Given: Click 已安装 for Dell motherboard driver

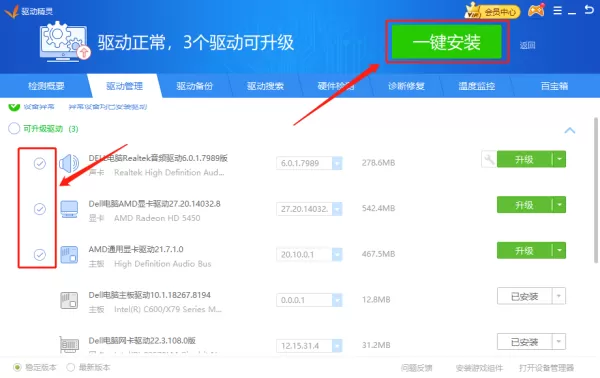Looking at the screenshot, I should [525, 296].
